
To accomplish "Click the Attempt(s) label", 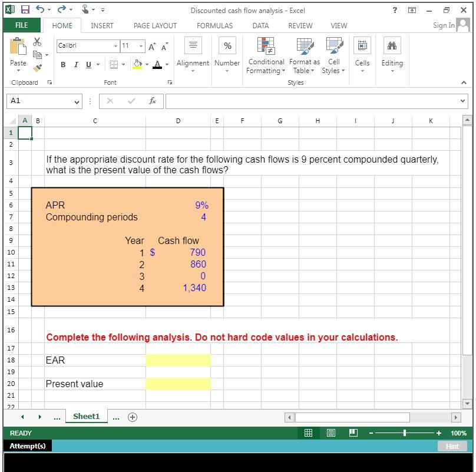I will (x=27, y=446).
